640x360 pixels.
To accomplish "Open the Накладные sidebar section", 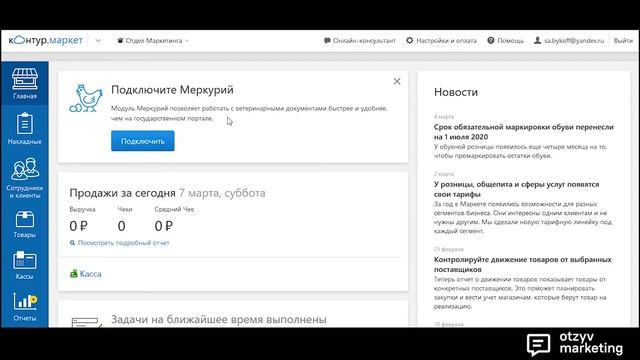I will click(x=24, y=129).
